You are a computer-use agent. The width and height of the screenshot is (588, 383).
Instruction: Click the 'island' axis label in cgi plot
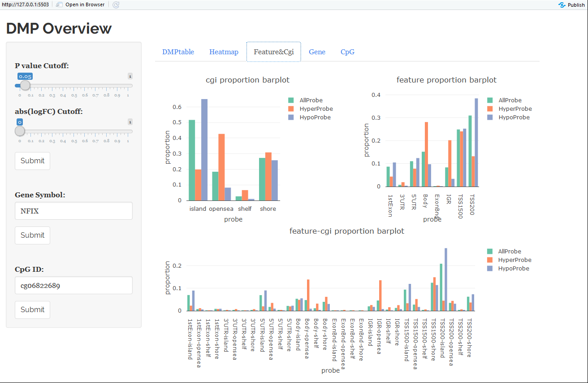point(198,209)
